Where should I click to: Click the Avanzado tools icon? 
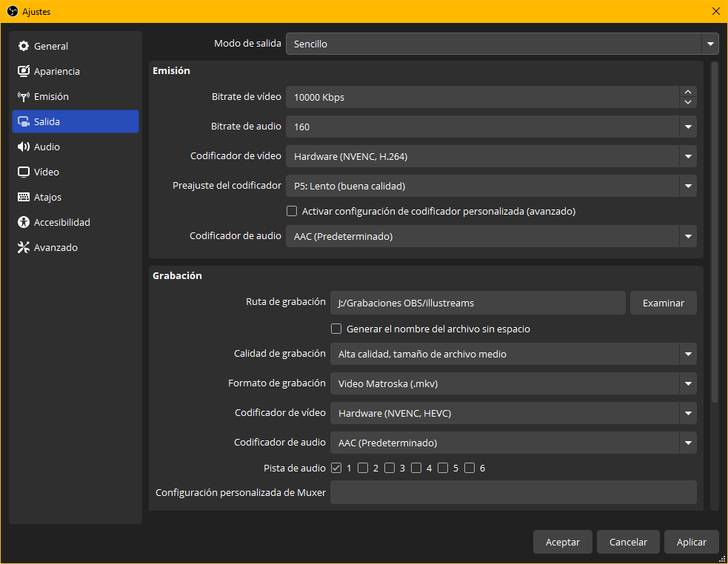click(x=23, y=247)
